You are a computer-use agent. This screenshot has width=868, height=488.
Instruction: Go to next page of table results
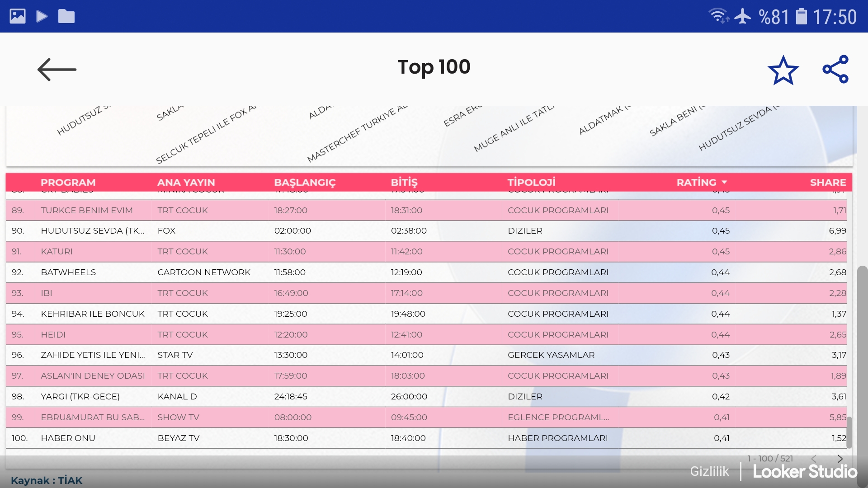point(840,458)
